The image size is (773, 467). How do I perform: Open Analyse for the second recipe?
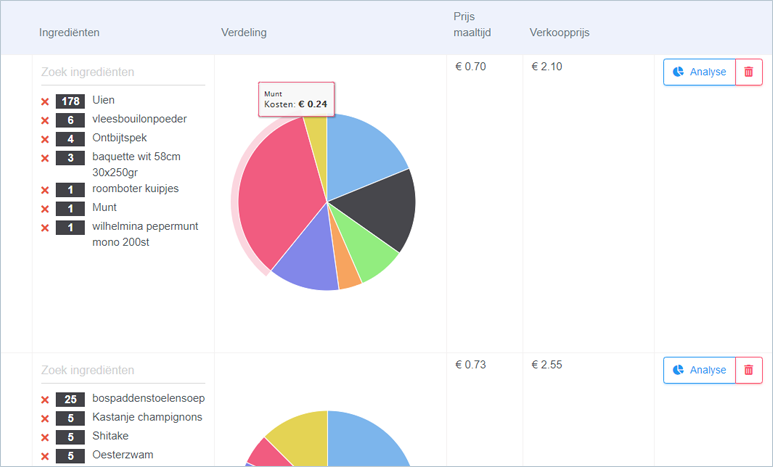coord(699,370)
